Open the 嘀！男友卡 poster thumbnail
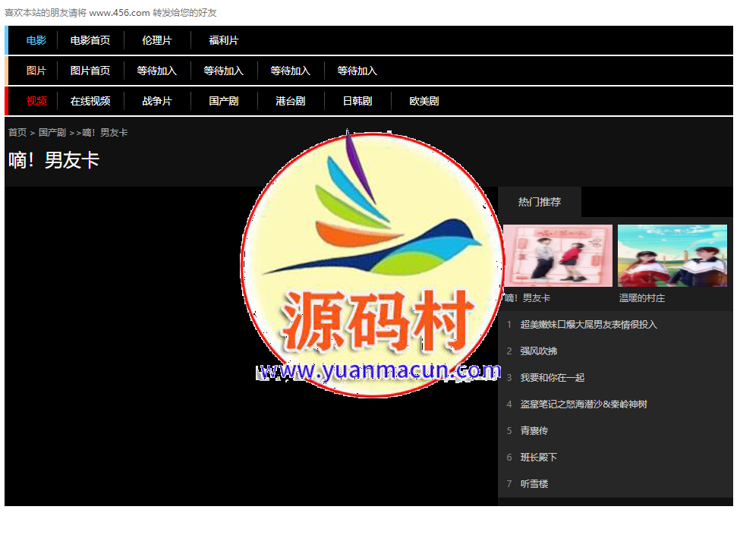The width and height of the screenshot is (740, 560). pyautogui.click(x=558, y=256)
